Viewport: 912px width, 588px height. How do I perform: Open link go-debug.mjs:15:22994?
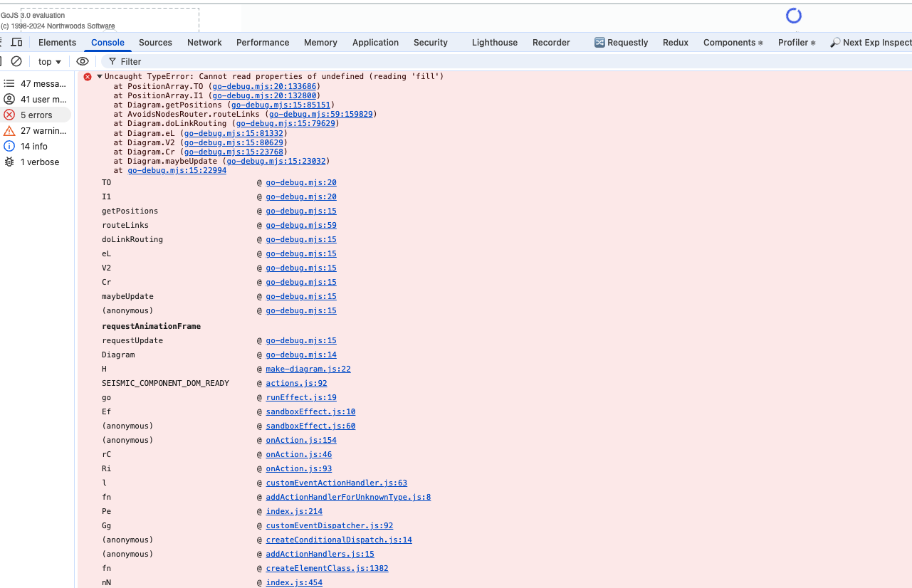pos(177,170)
